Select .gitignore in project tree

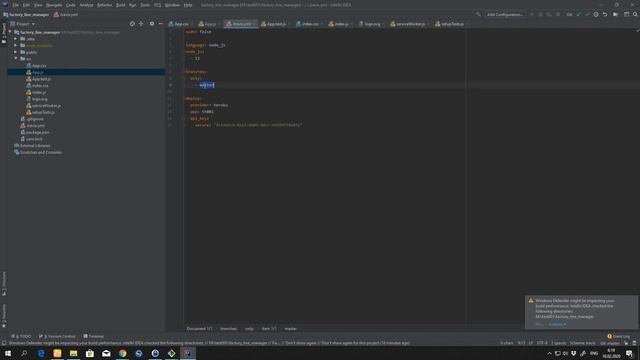[32, 119]
